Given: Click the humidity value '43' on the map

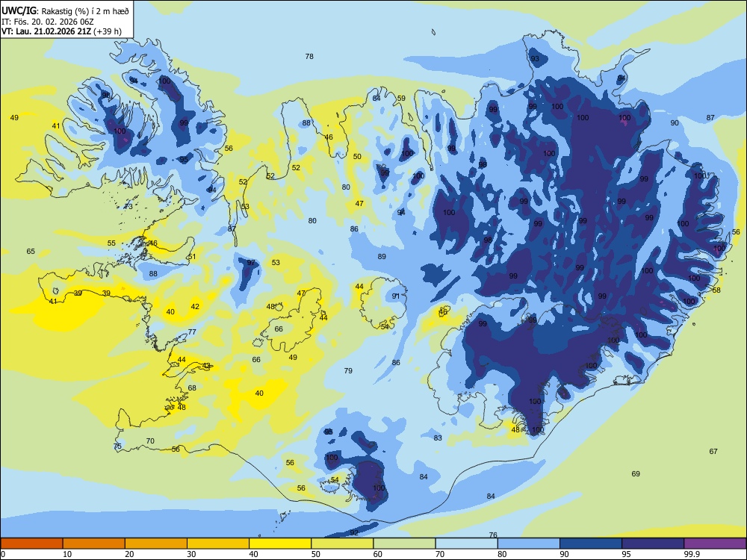Looking at the screenshot, I should point(206,366).
